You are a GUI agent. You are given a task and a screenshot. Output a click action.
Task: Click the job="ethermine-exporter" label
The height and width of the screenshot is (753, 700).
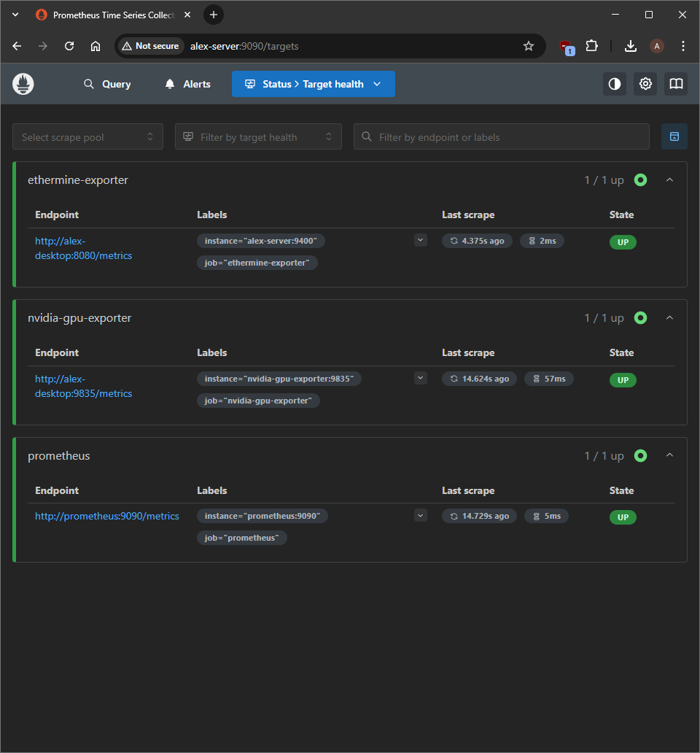pos(257,263)
